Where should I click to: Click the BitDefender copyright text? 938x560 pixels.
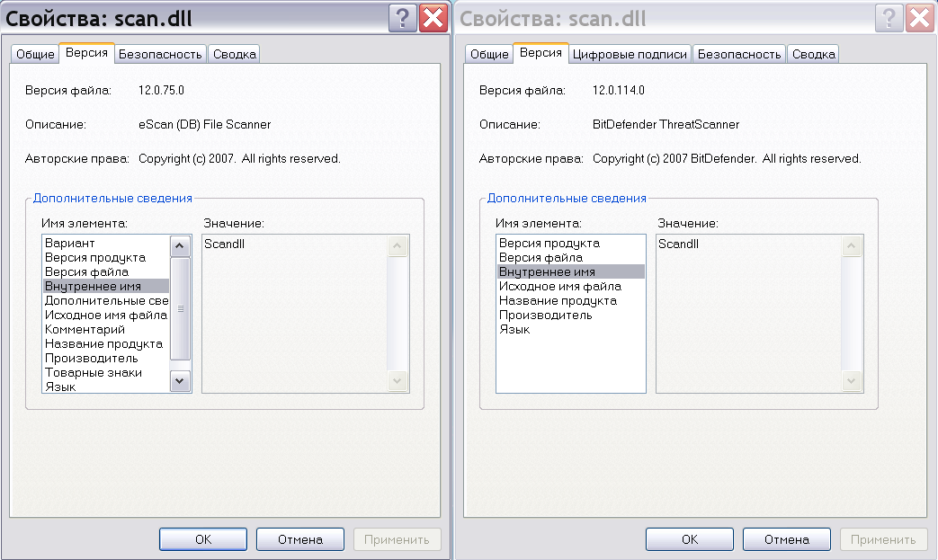click(727, 158)
